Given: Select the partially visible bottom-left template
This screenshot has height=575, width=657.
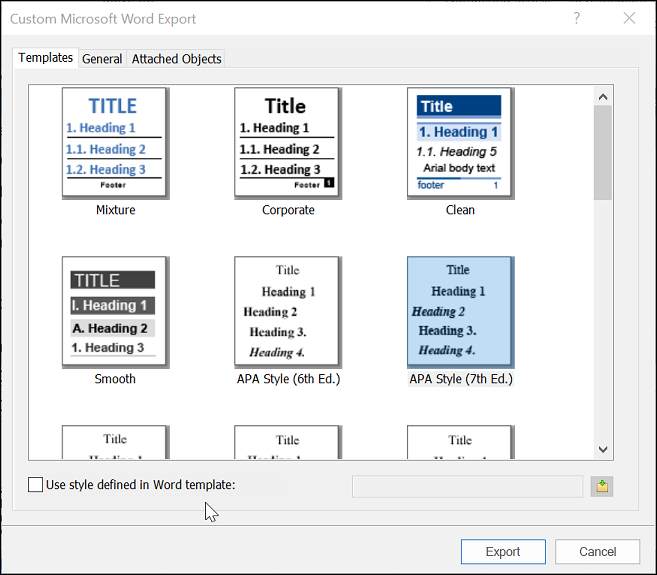Looking at the screenshot, I should pos(115,443).
